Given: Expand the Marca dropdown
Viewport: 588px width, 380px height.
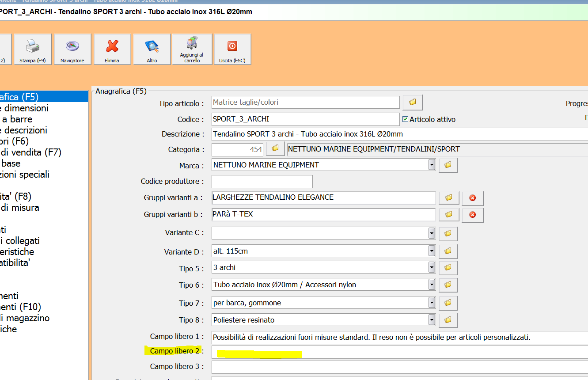Looking at the screenshot, I should (x=432, y=165).
